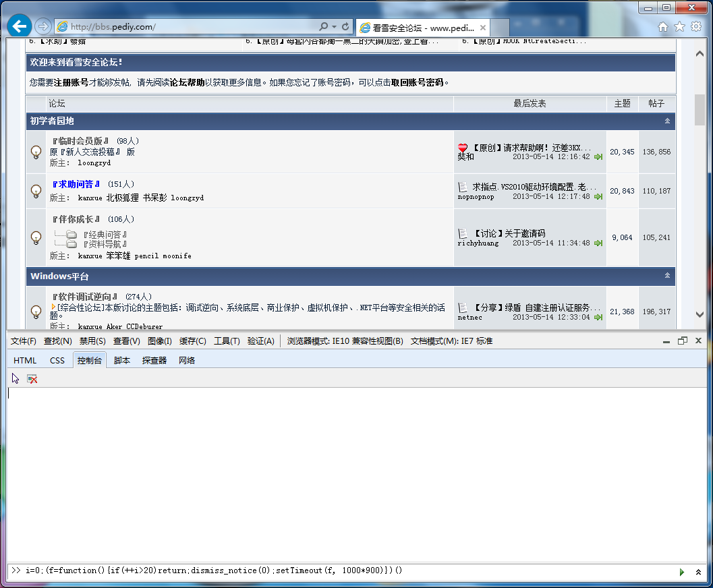This screenshot has width=713, height=588.
Task: Go back using the browser back arrow
Action: 20,26
